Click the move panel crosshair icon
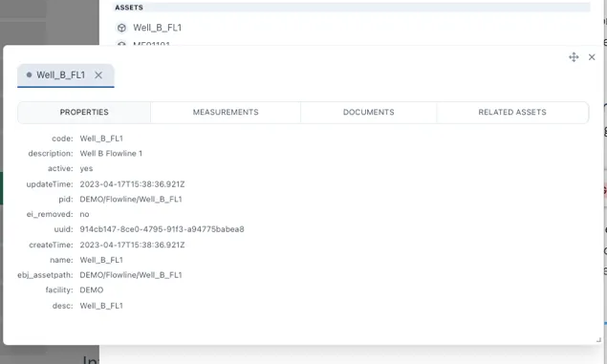This screenshot has width=607, height=364. 574,57
